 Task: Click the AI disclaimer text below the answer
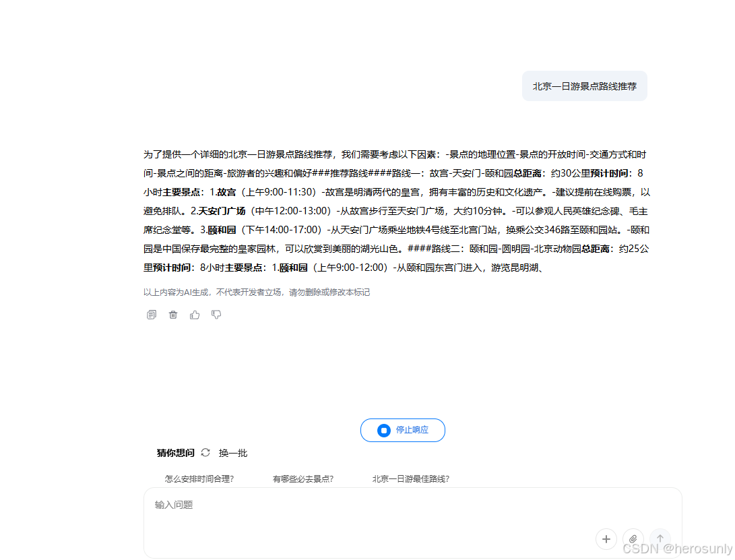click(256, 292)
